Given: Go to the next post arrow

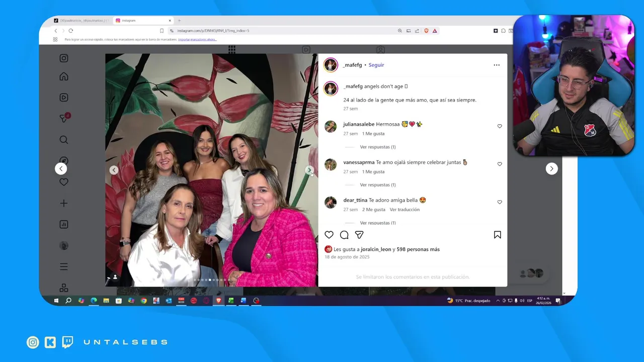Looking at the screenshot, I should pos(552,169).
